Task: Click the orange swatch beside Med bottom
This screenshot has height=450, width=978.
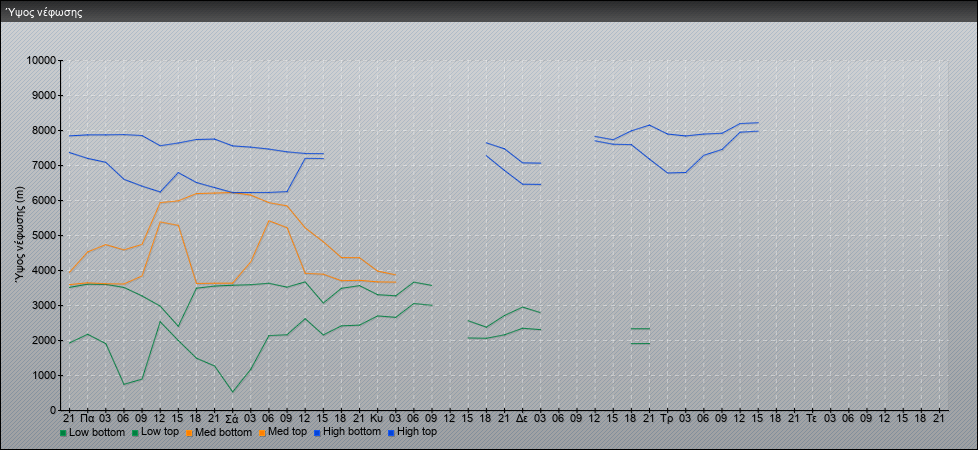Action: [189, 433]
